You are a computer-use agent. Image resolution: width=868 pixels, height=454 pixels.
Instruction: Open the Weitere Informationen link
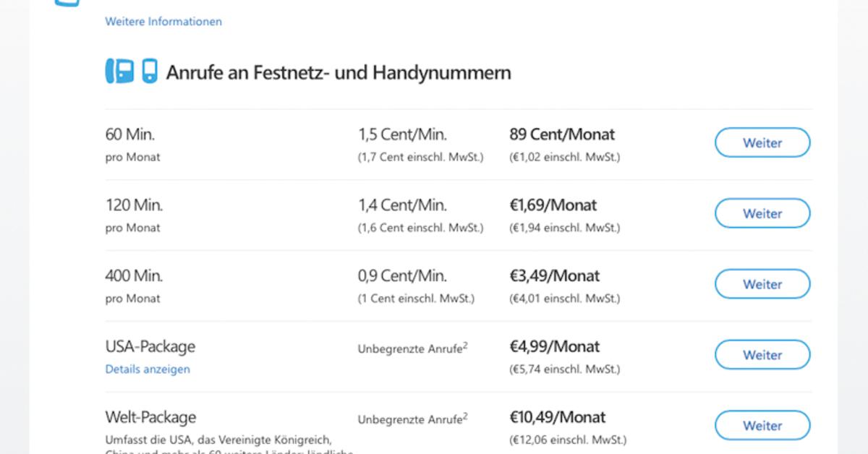[x=163, y=22]
